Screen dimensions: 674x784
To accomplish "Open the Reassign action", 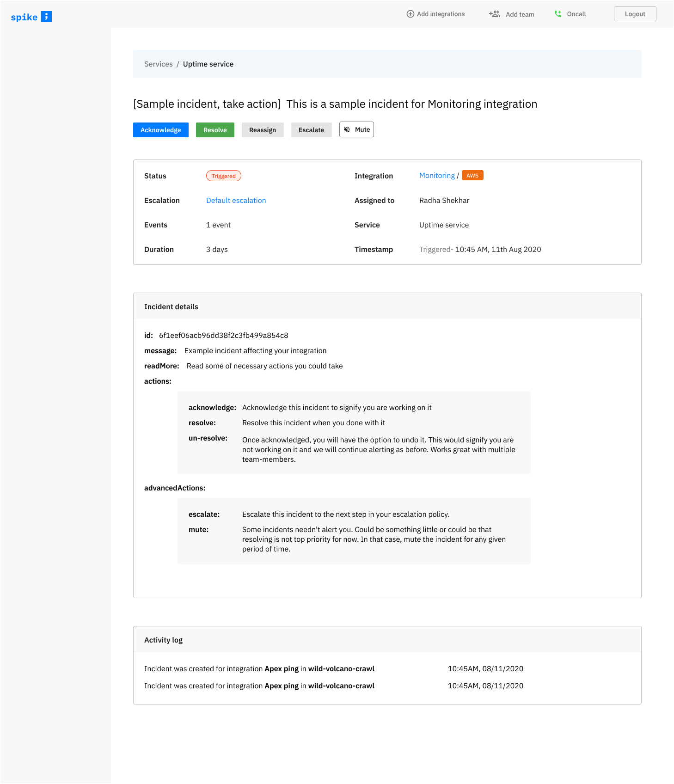I will point(263,130).
